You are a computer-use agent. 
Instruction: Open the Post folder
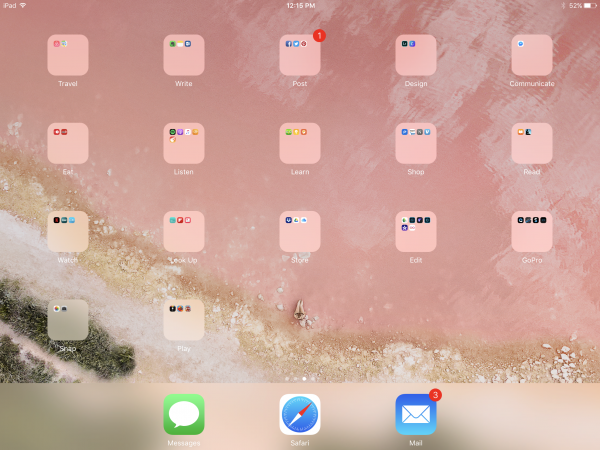coord(300,55)
